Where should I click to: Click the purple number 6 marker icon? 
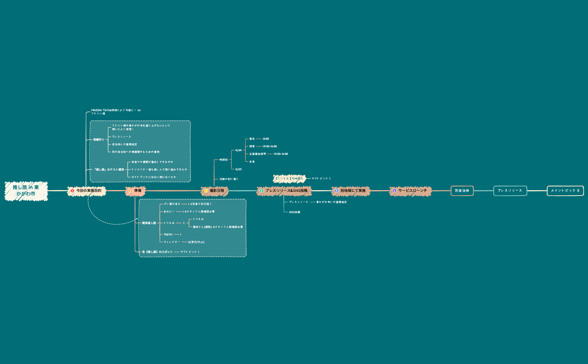point(395,191)
